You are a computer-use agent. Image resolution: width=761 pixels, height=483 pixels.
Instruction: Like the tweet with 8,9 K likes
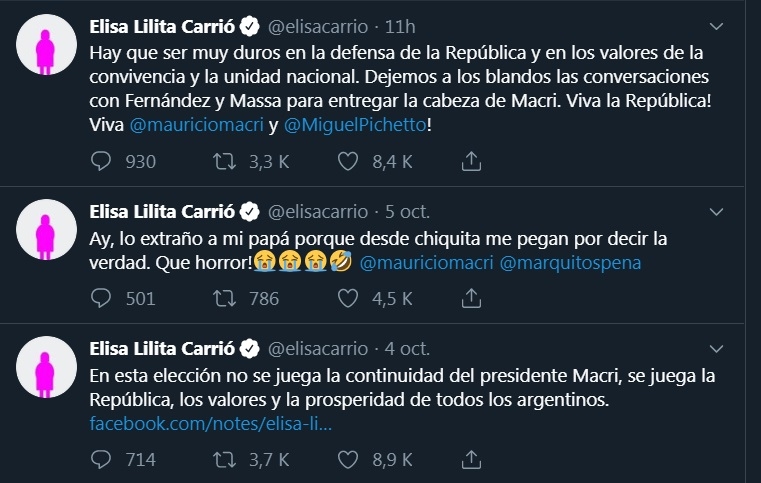point(347,459)
